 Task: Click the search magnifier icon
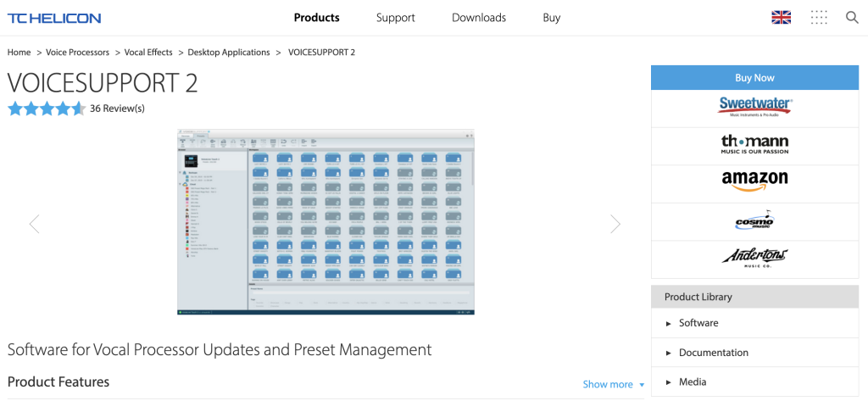pyautogui.click(x=852, y=18)
